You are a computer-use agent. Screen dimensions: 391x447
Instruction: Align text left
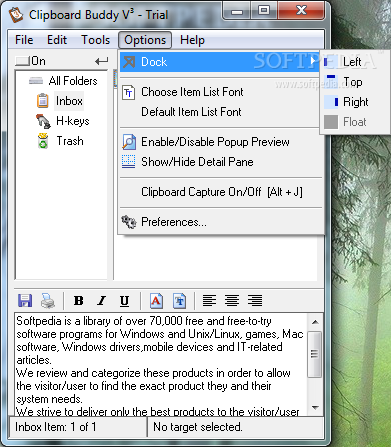(x=209, y=301)
